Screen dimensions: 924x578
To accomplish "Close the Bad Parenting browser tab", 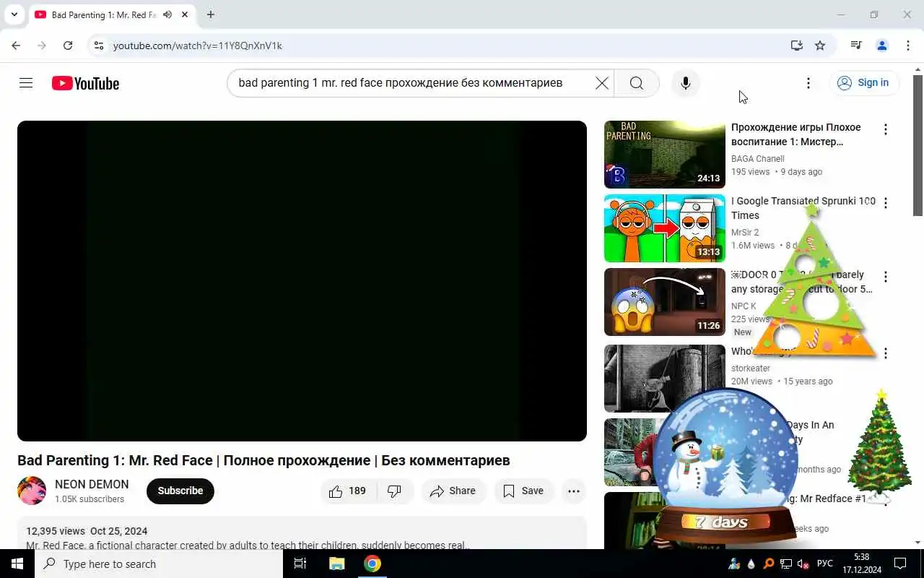I will coord(185,14).
